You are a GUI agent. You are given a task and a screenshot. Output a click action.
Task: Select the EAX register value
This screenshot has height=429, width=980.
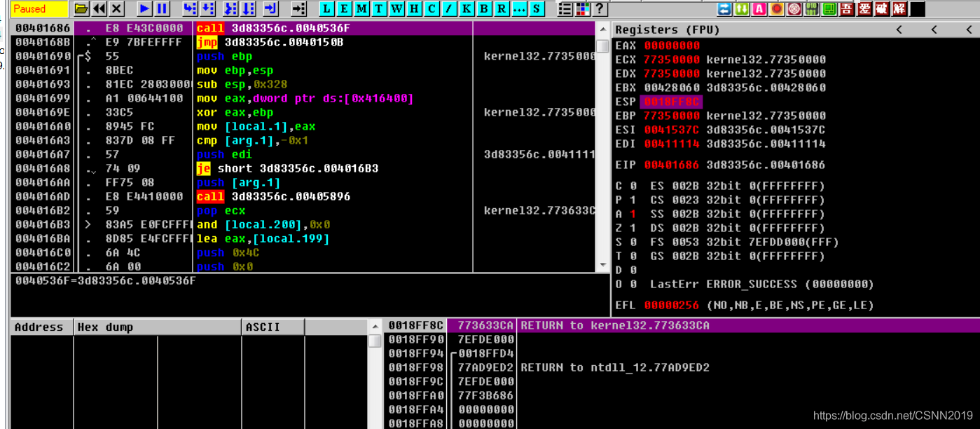(x=672, y=46)
